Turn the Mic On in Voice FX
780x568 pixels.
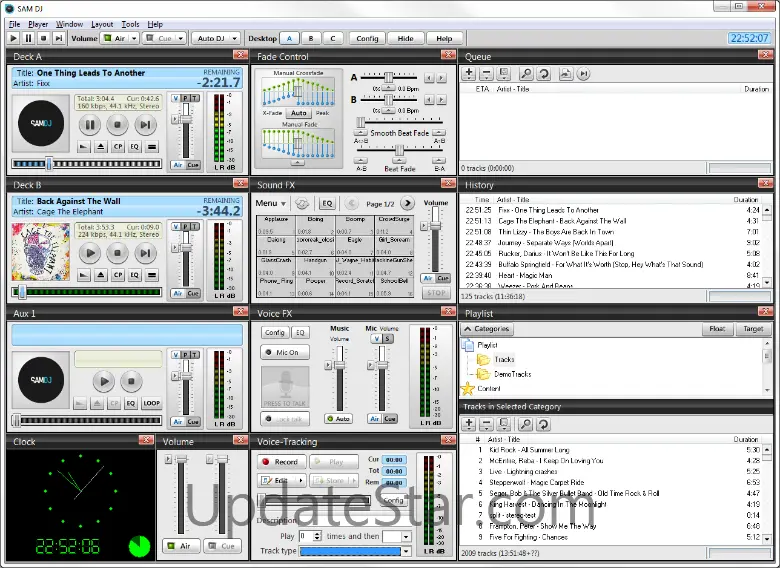[x=285, y=352]
